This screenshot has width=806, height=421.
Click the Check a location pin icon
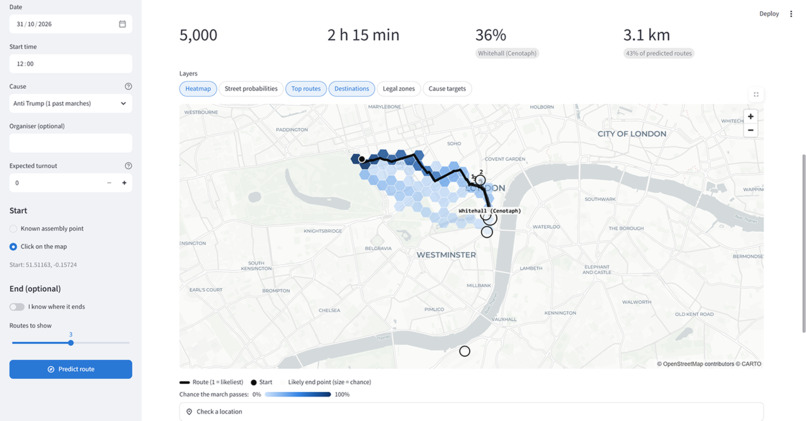pos(189,412)
